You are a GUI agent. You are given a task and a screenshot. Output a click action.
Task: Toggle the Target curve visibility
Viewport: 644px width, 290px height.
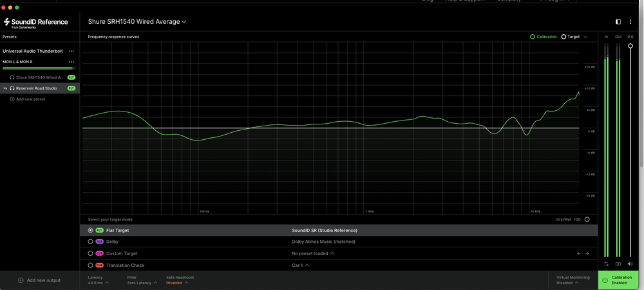tap(571, 37)
